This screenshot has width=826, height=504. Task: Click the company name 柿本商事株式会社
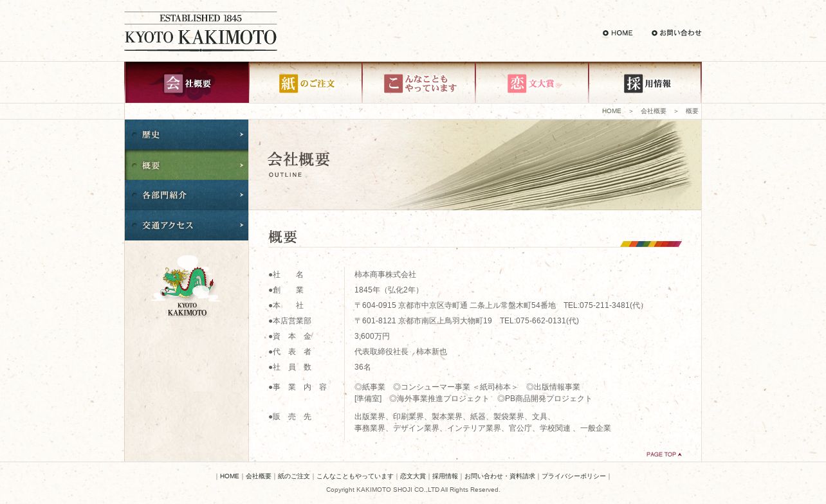[385, 274]
